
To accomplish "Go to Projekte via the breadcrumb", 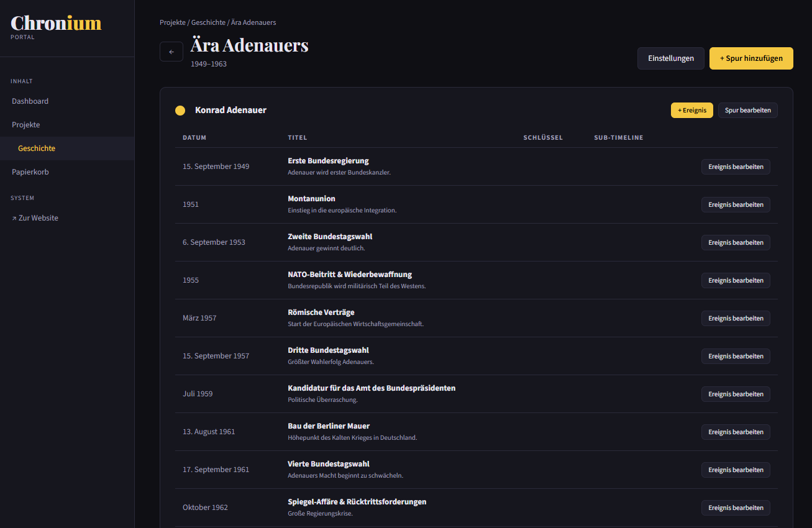I will 172,22.
